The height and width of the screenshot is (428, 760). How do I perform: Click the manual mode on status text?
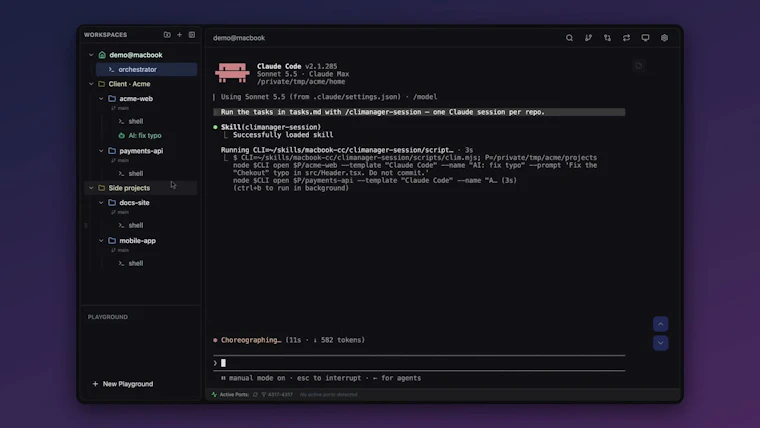pos(257,378)
